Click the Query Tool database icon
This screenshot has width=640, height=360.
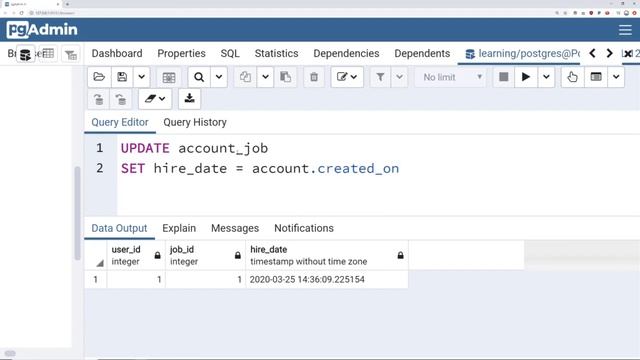pos(25,54)
